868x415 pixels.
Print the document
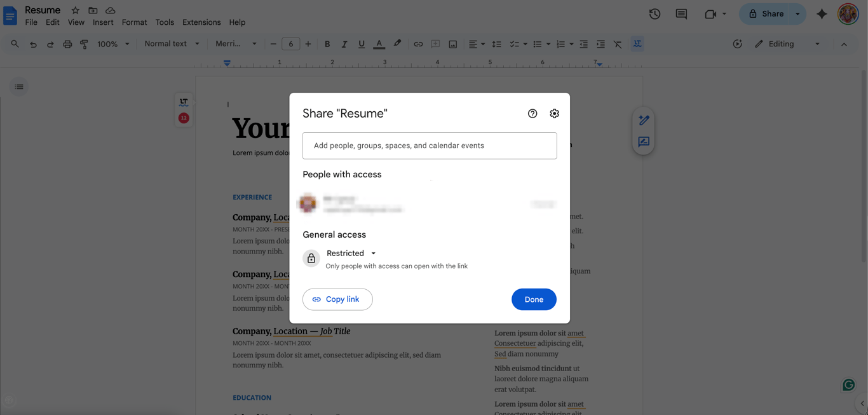click(67, 44)
